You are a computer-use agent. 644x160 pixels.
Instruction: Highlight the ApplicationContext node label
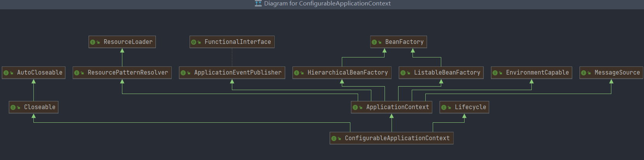point(397,107)
